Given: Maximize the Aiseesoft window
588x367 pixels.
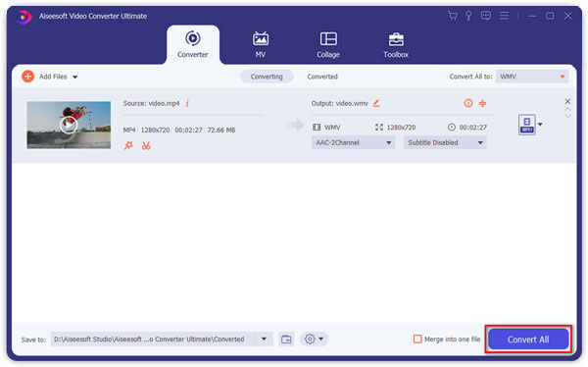Looking at the screenshot, I should point(550,16).
